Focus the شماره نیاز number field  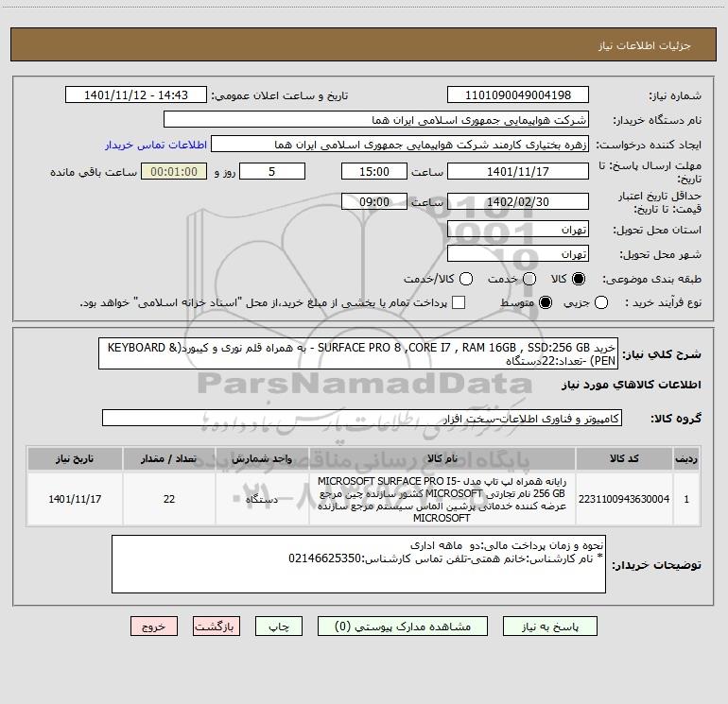click(x=518, y=95)
